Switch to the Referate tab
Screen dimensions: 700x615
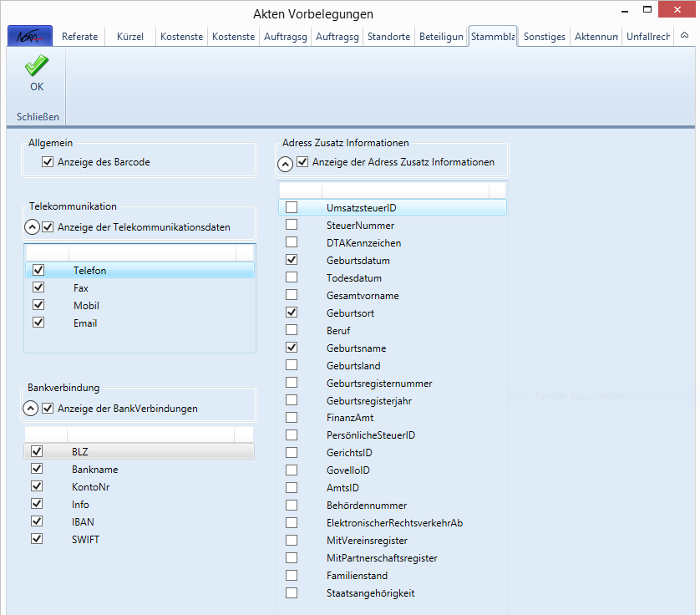point(79,37)
